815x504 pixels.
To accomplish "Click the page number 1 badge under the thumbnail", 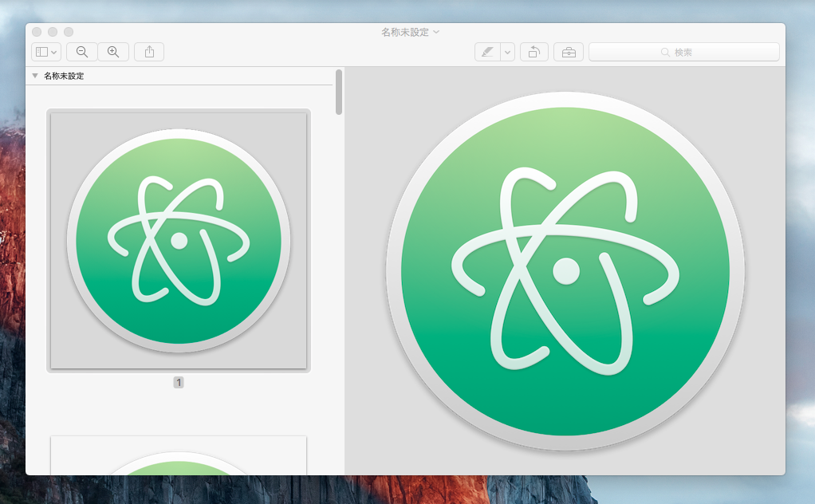I will click(179, 383).
